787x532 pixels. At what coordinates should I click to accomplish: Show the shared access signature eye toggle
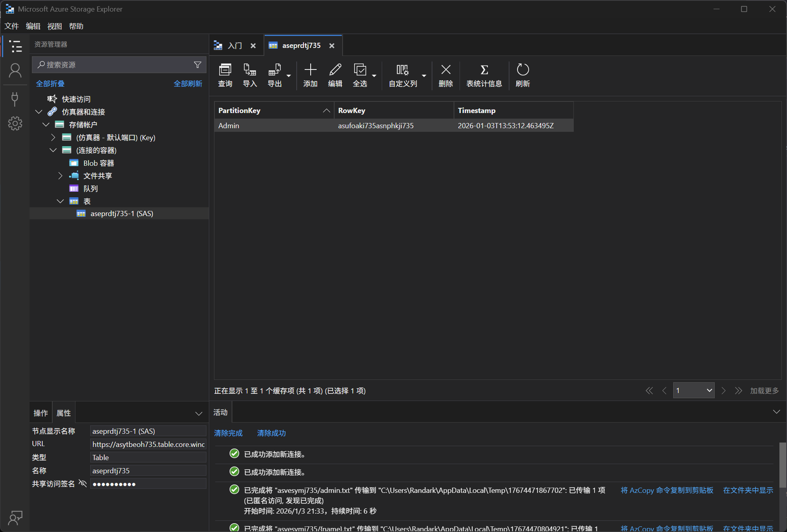coord(83,484)
